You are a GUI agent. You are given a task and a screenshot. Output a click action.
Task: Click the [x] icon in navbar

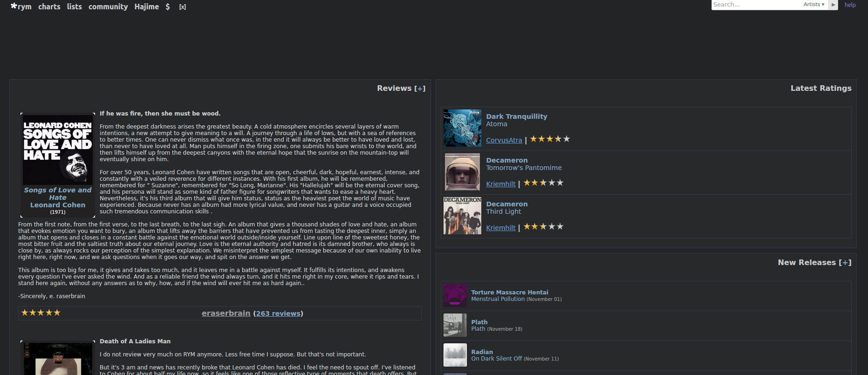click(183, 7)
